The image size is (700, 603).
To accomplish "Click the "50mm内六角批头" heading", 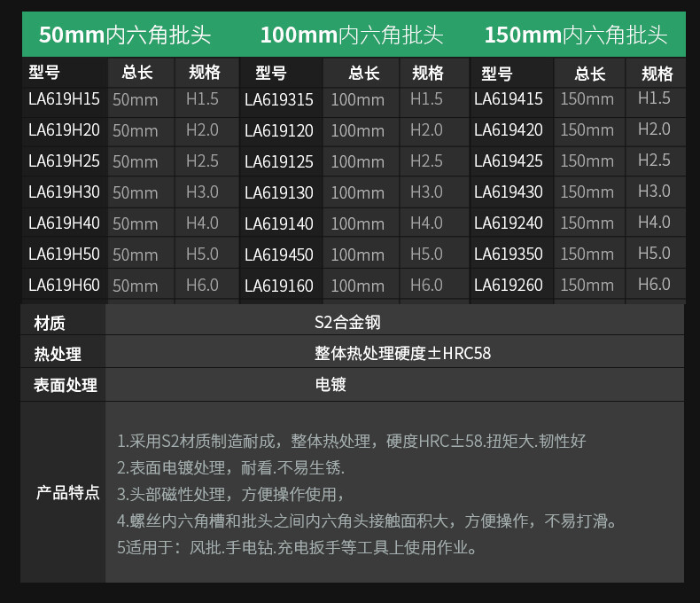I will pyautogui.click(x=125, y=35).
